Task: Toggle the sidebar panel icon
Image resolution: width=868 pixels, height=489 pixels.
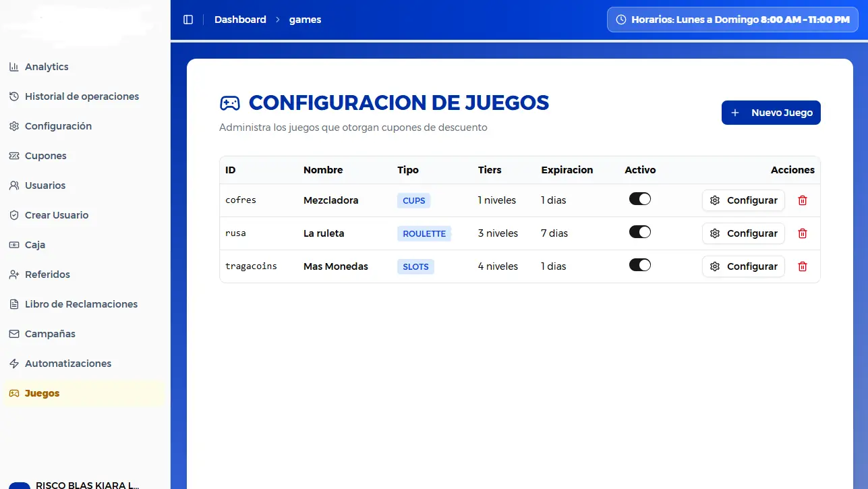Action: (188, 20)
